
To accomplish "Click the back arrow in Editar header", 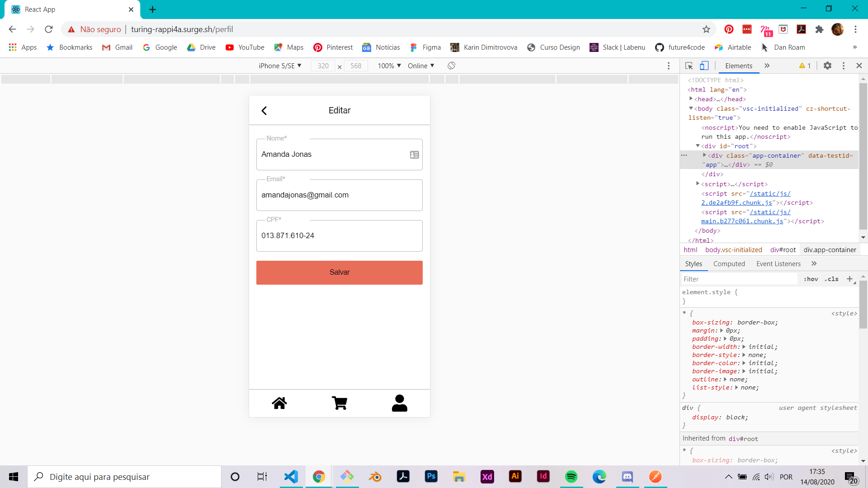I will (x=264, y=111).
